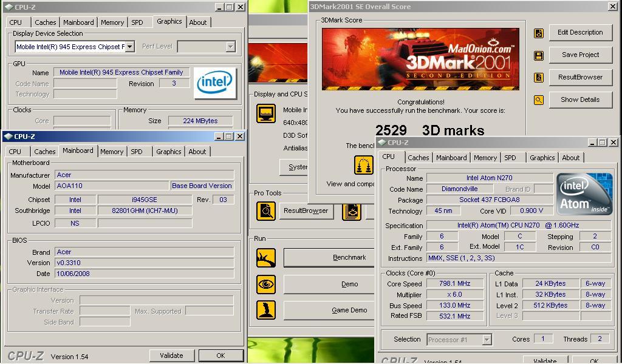Viewport: 622px width, 364px height.
Task: Switch to Memory tab in Mainboard CPU-Z window
Action: [112, 152]
